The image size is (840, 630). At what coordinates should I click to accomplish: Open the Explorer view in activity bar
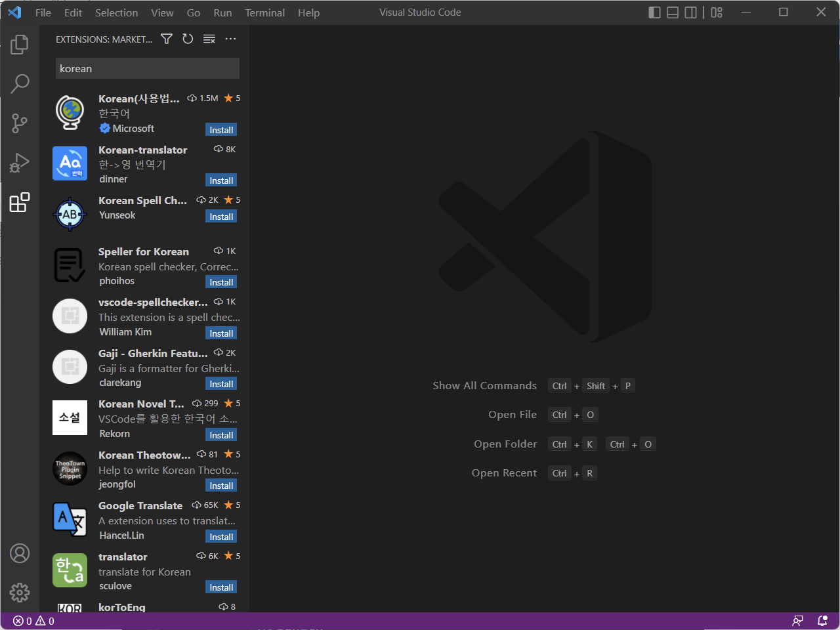20,45
